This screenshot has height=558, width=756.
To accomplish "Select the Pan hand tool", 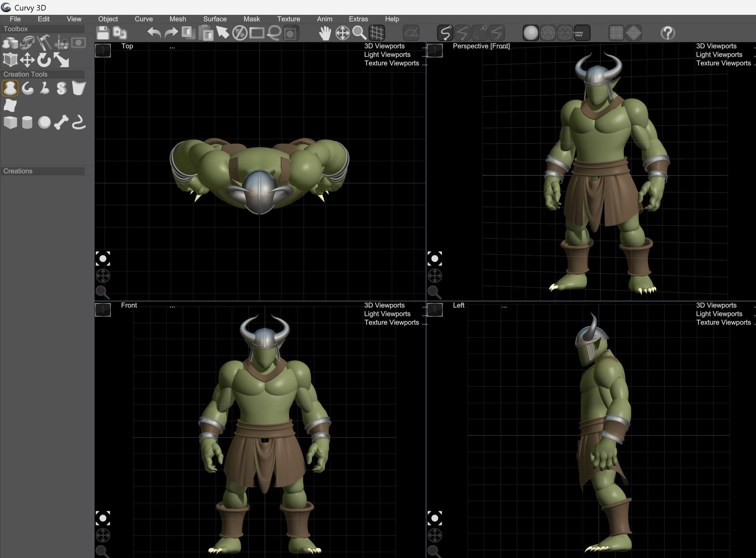I will 325,33.
